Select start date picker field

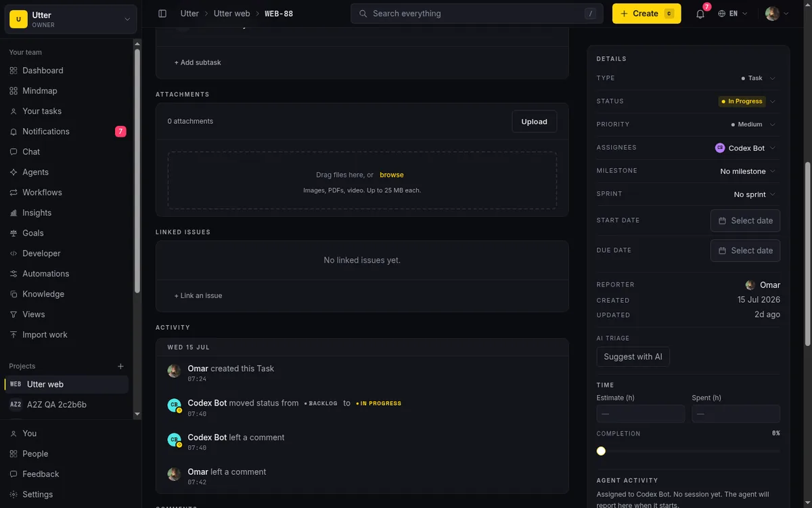(x=745, y=221)
